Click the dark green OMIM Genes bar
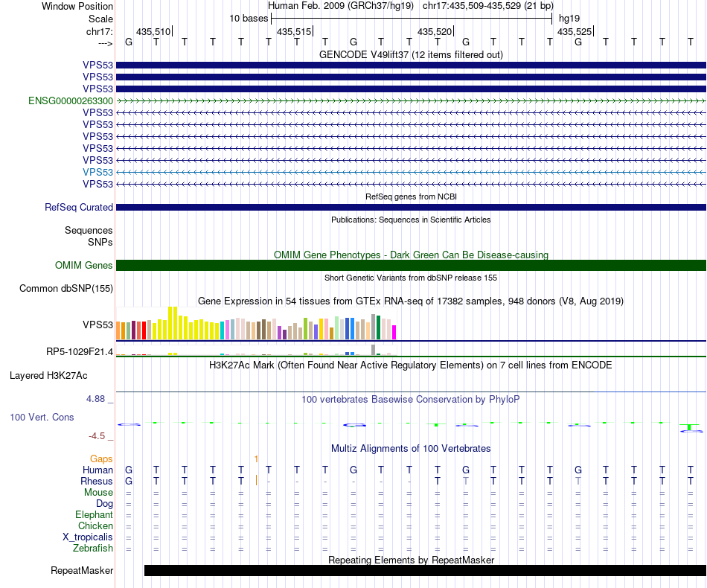 411,265
